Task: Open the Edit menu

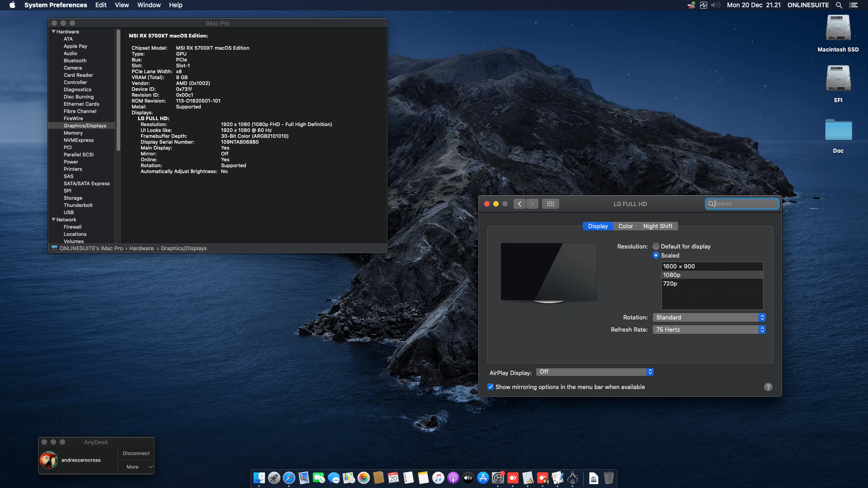Action: pos(101,5)
